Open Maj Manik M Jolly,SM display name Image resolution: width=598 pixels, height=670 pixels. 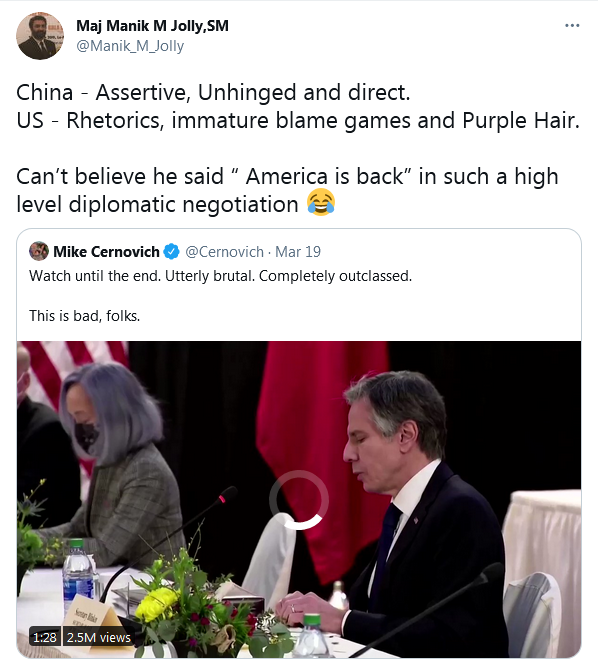pos(152,26)
